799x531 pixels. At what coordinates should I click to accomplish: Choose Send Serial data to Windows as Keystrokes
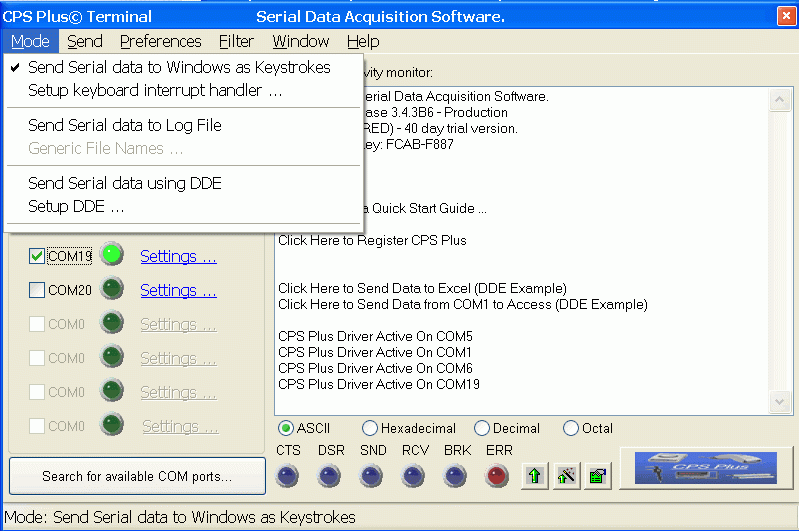183,67
